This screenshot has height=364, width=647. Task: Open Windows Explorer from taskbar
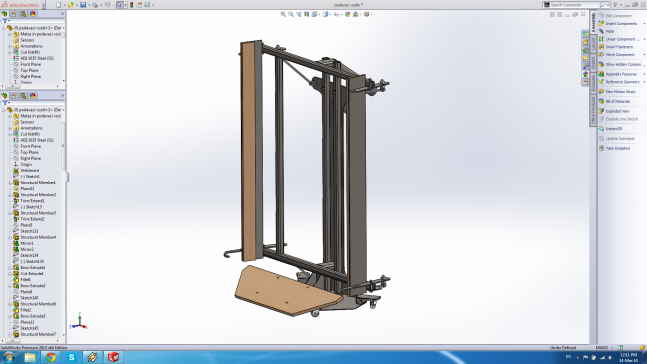click(30, 357)
